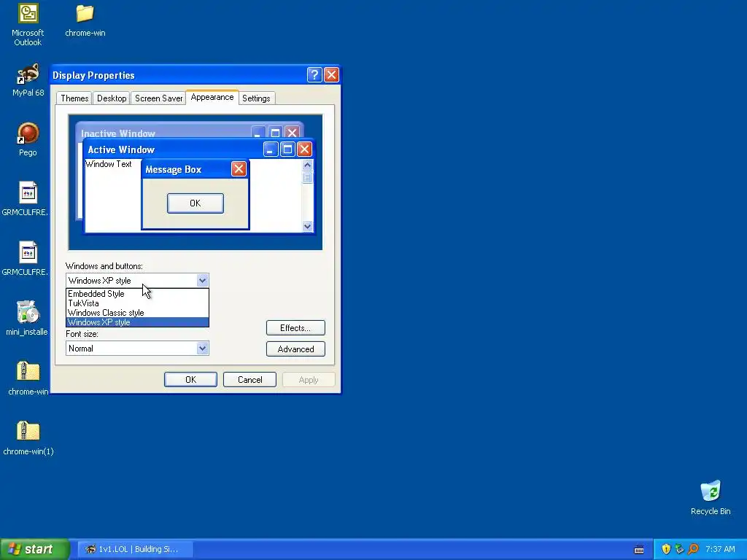Collapse the Windows and buttons dropdown arrow
Image resolution: width=747 pixels, height=560 pixels.
[x=203, y=281]
